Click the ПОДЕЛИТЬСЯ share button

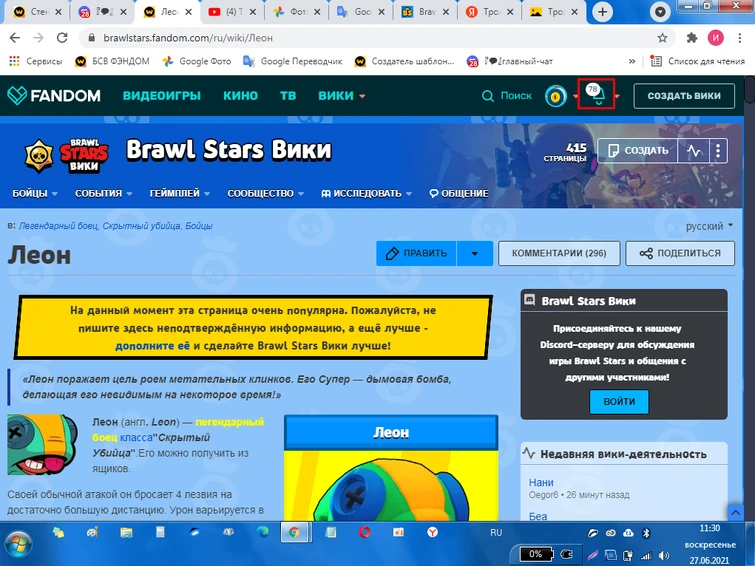680,253
